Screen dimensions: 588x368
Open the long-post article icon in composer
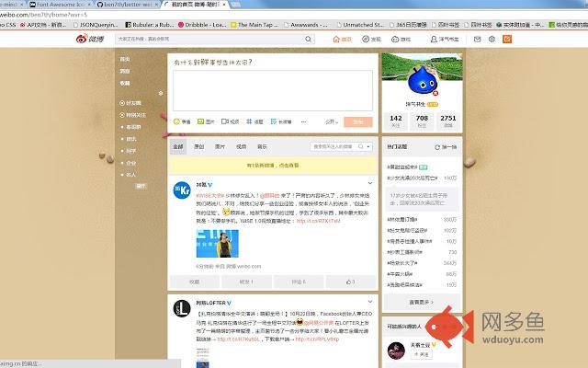(x=274, y=121)
